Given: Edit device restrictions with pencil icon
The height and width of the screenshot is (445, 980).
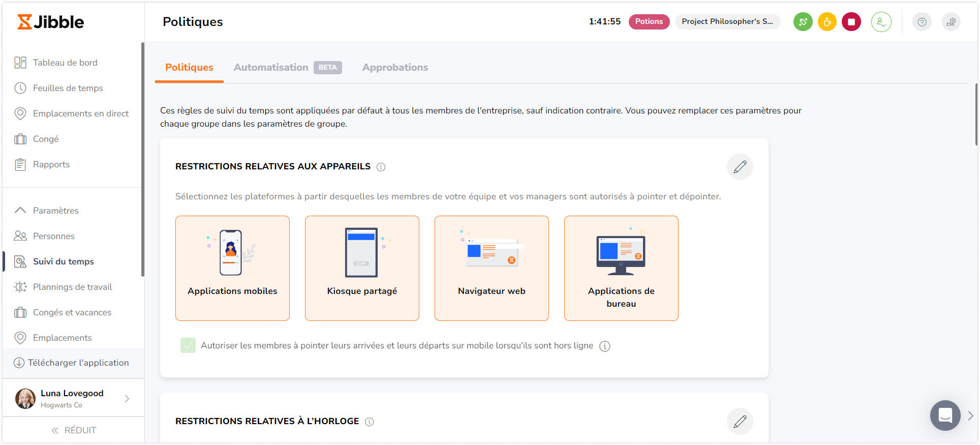Looking at the screenshot, I should point(740,167).
